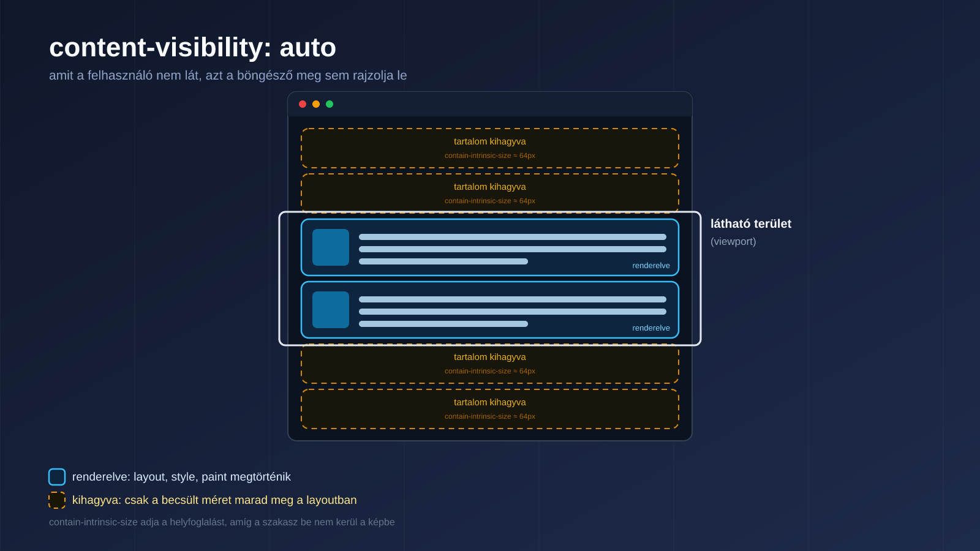This screenshot has width=980, height=551.
Task: Click the blue legend square for renderelve
Action: 57,477
